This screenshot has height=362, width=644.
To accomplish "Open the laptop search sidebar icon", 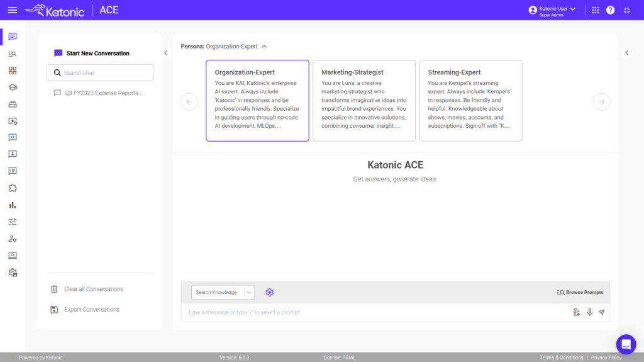I will (13, 256).
